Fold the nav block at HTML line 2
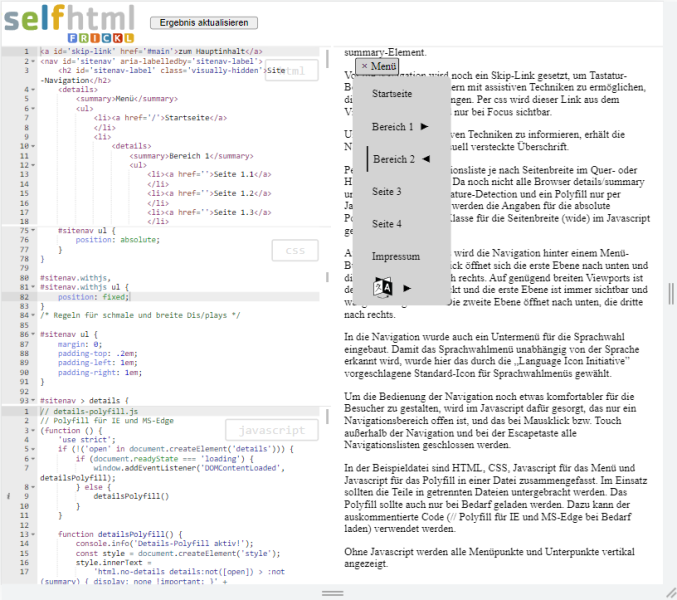 pos(33,61)
